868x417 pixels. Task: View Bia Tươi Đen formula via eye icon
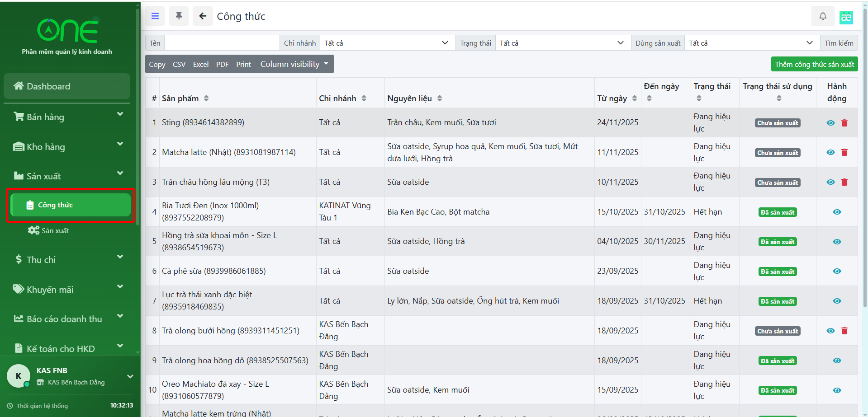[837, 212]
